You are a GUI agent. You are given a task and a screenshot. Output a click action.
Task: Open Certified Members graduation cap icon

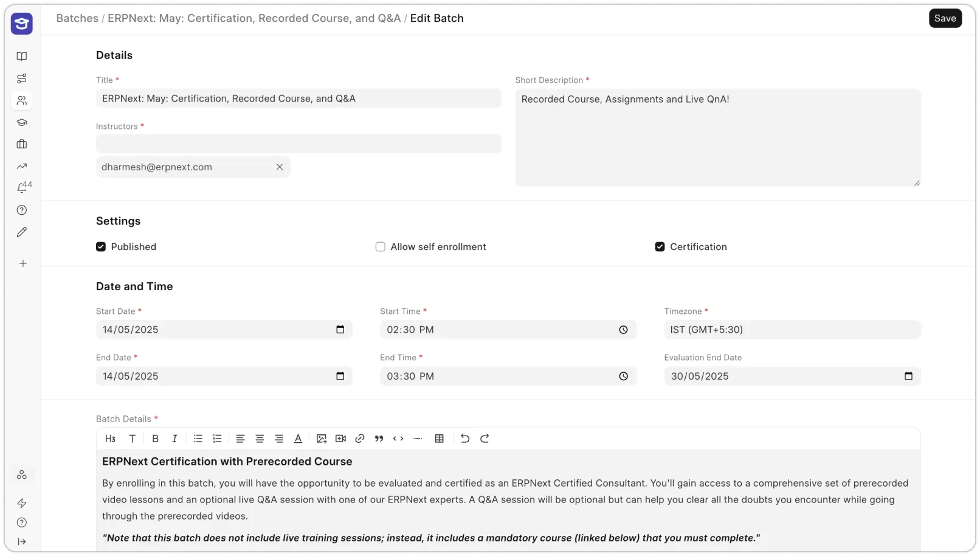22,122
